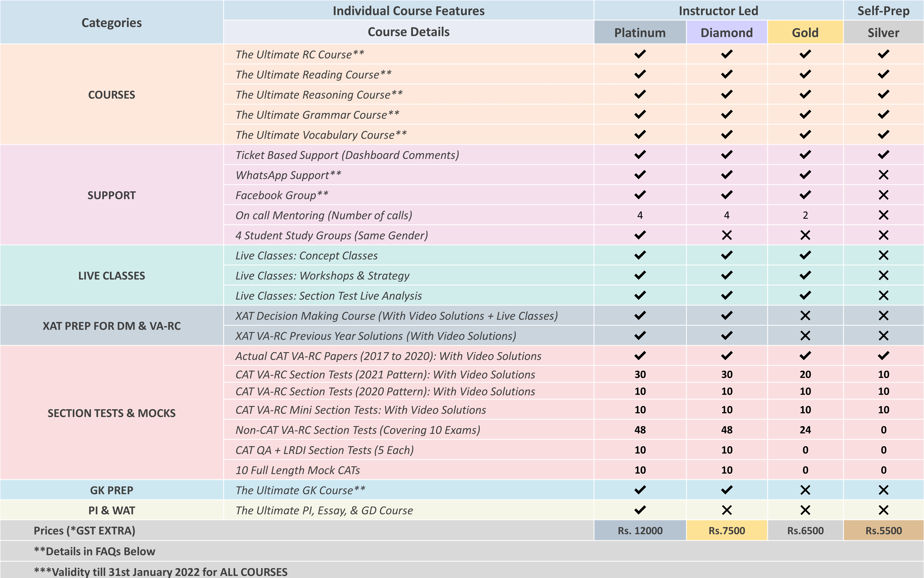Screen dimensions: 924x578
Task: Select the Platinum plan column header
Action: pyautogui.click(x=640, y=32)
